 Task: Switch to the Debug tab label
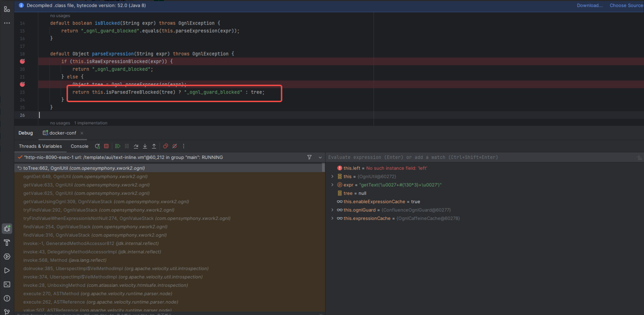point(26,133)
